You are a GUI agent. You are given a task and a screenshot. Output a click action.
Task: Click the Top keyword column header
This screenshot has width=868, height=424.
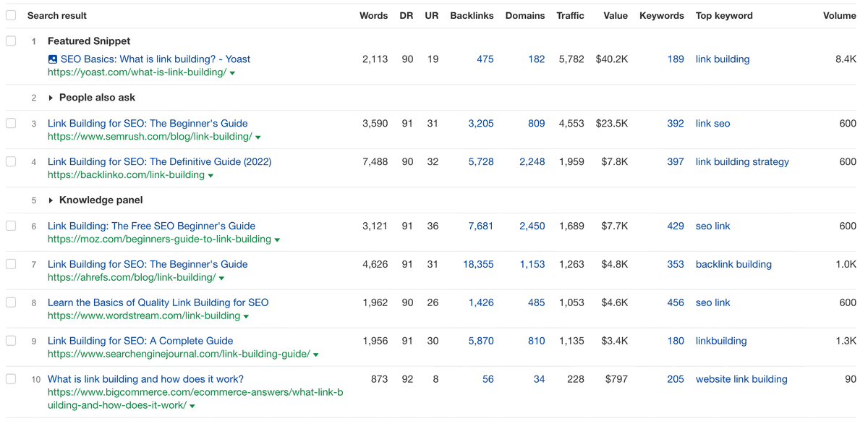click(724, 15)
